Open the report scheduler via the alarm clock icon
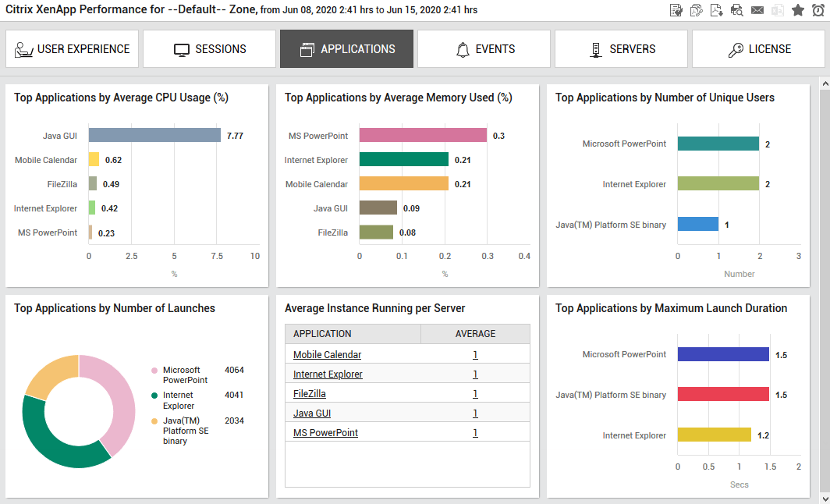This screenshot has height=504, width=830. (817, 10)
